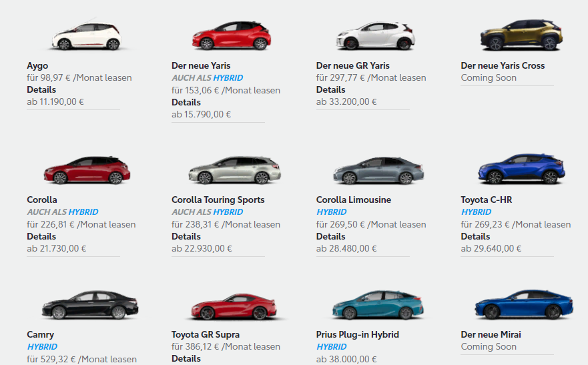
Task: Click the Corolla Limousine model title
Action: click(354, 200)
